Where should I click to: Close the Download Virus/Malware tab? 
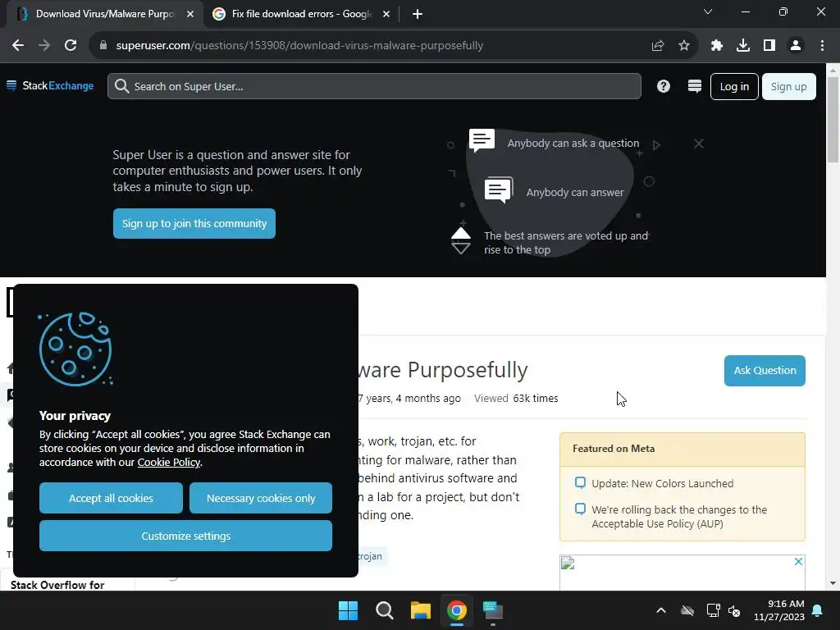tap(190, 14)
